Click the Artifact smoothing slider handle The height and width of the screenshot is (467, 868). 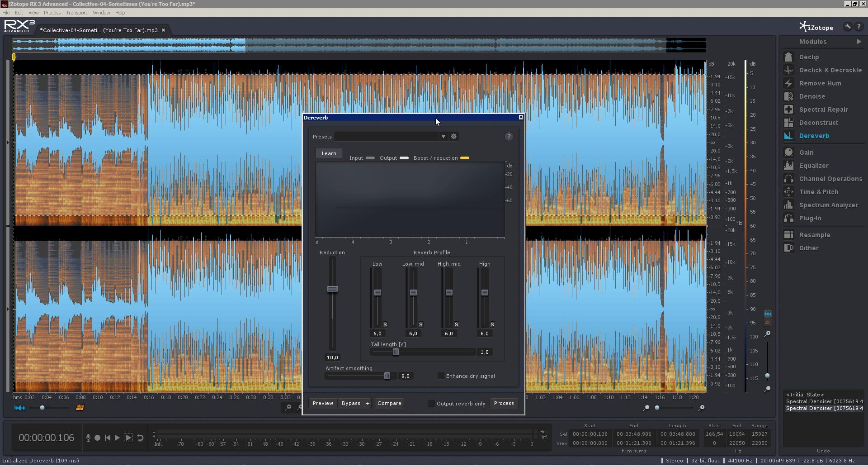click(x=387, y=376)
